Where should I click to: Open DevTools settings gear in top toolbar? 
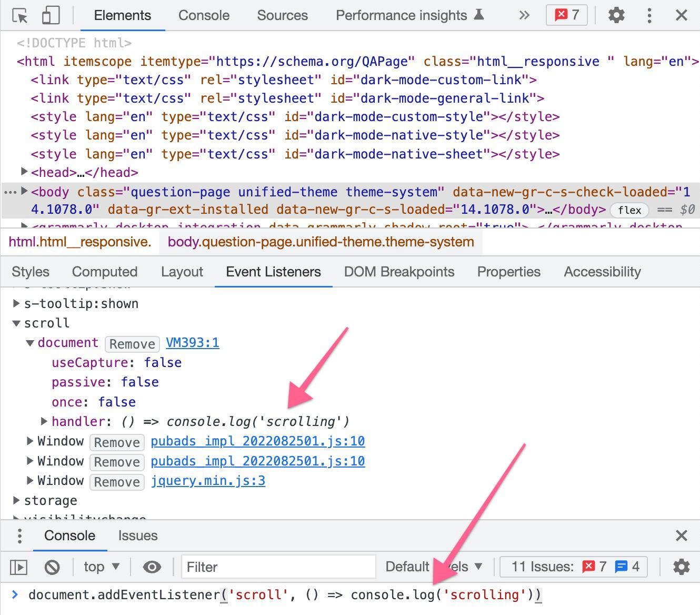pos(616,15)
